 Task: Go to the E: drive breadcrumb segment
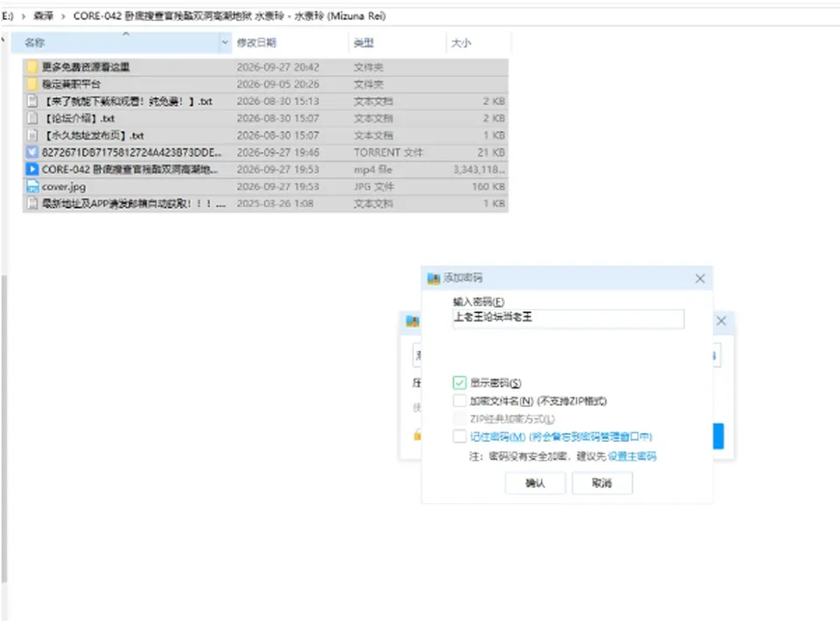click(7, 16)
